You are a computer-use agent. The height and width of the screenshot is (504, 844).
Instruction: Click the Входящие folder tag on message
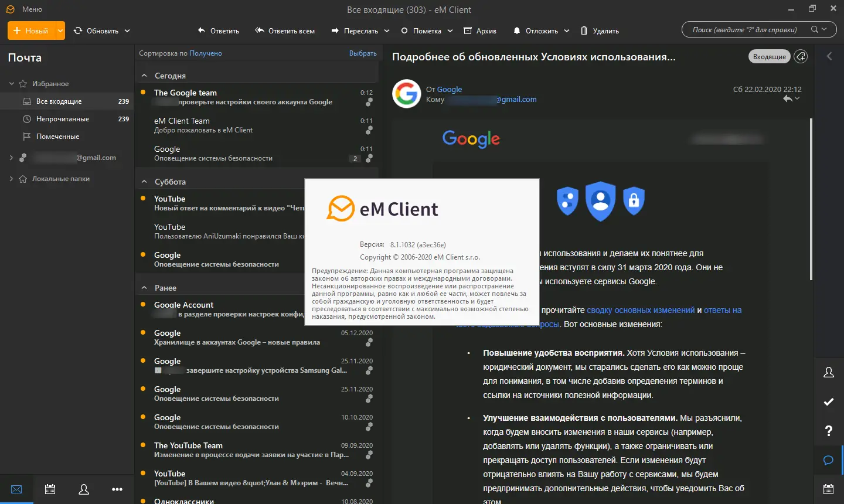(769, 56)
